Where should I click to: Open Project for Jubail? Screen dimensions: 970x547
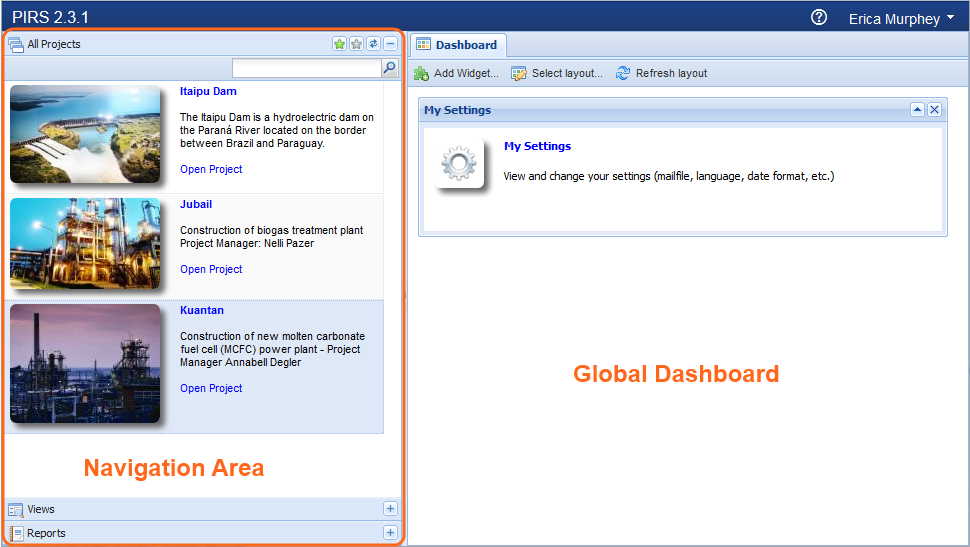point(211,269)
